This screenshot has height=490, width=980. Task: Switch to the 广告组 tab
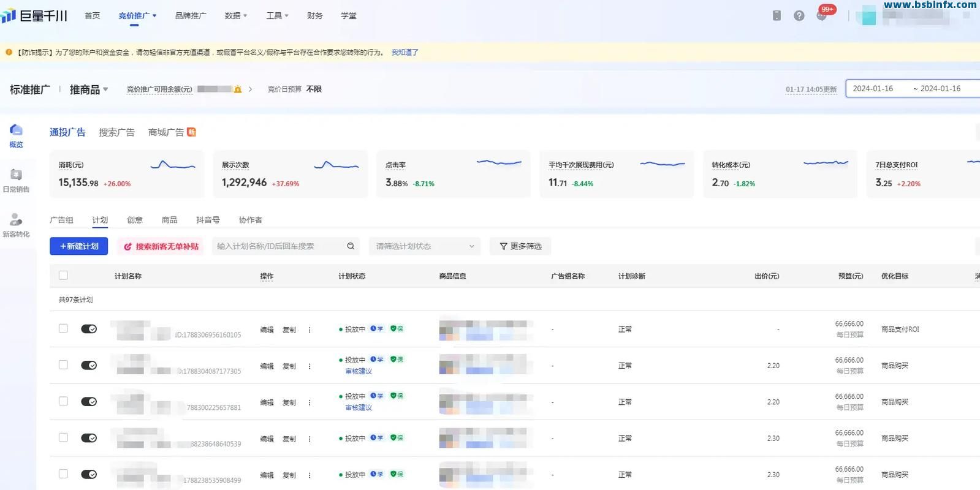61,220
